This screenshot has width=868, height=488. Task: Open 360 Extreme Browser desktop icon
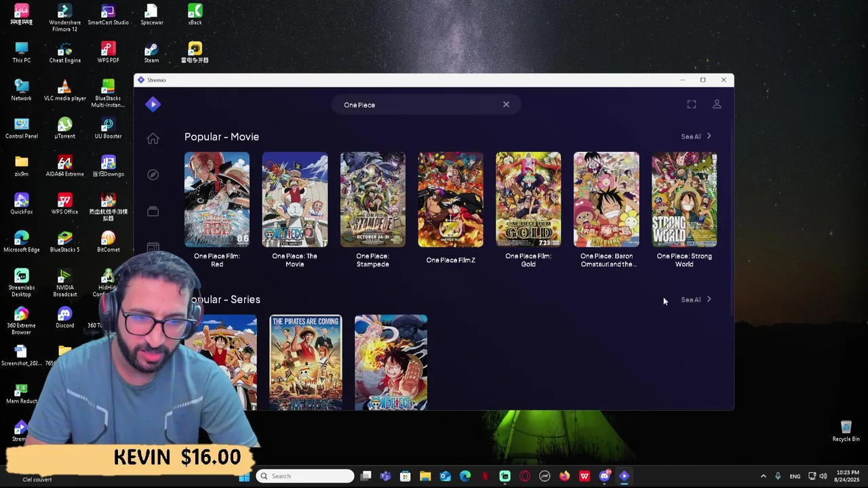tap(21, 321)
